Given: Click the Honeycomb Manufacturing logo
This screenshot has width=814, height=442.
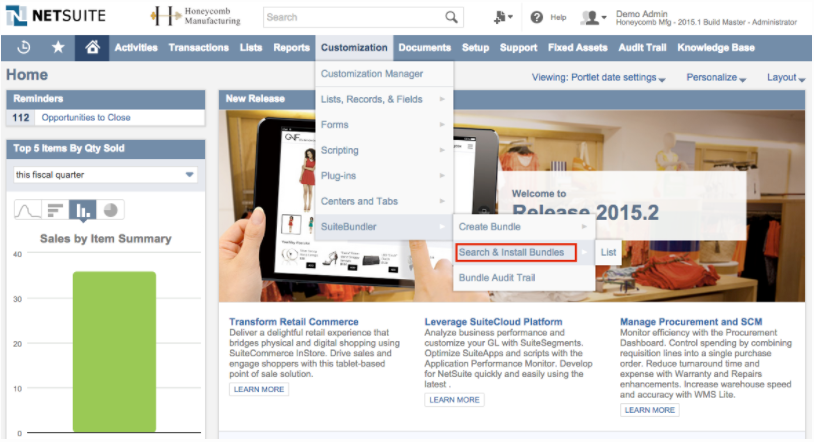Looking at the screenshot, I should [196, 16].
